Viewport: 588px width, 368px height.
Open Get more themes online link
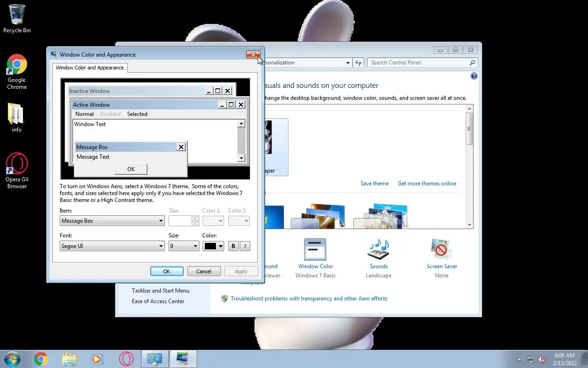pyautogui.click(x=427, y=184)
